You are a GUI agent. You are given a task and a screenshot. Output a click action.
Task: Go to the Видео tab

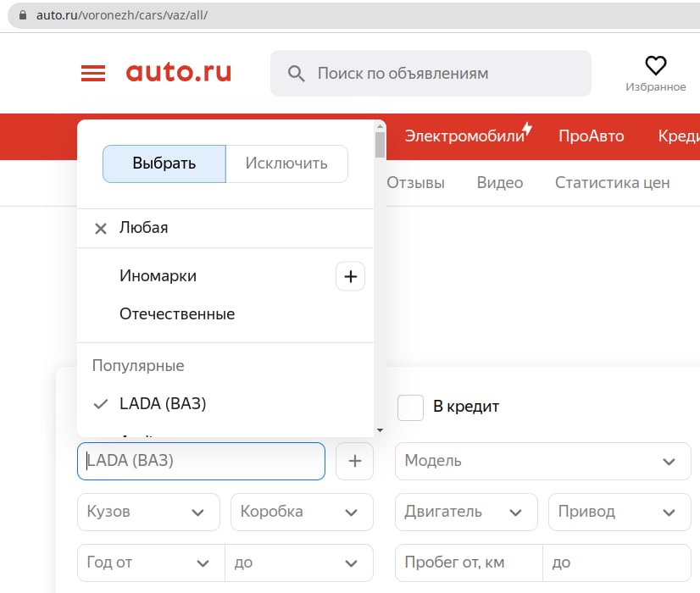click(500, 182)
